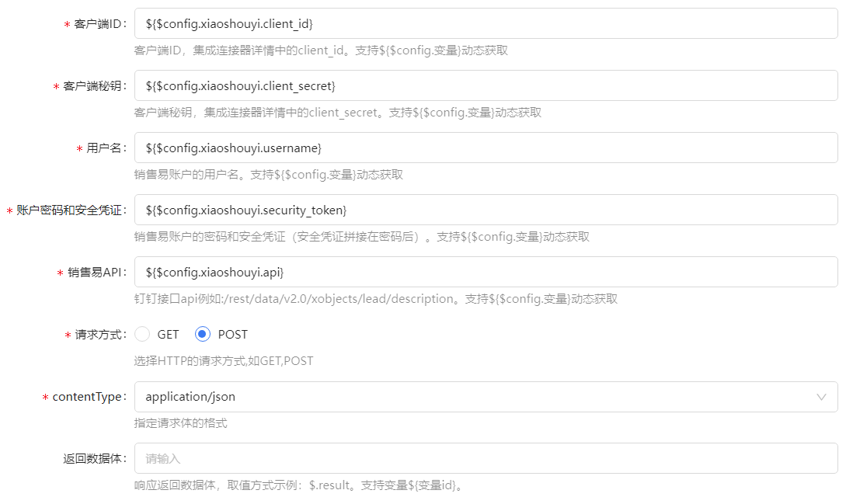This screenshot has width=867, height=504.
Task: Click the 销售易API input field
Action: coord(486,272)
